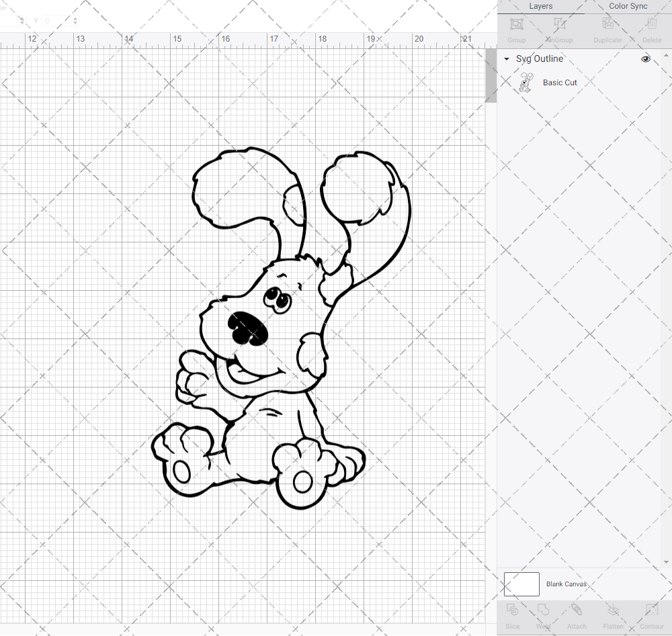Select the dog outline image on canvas
672x636 pixels.
[281, 328]
